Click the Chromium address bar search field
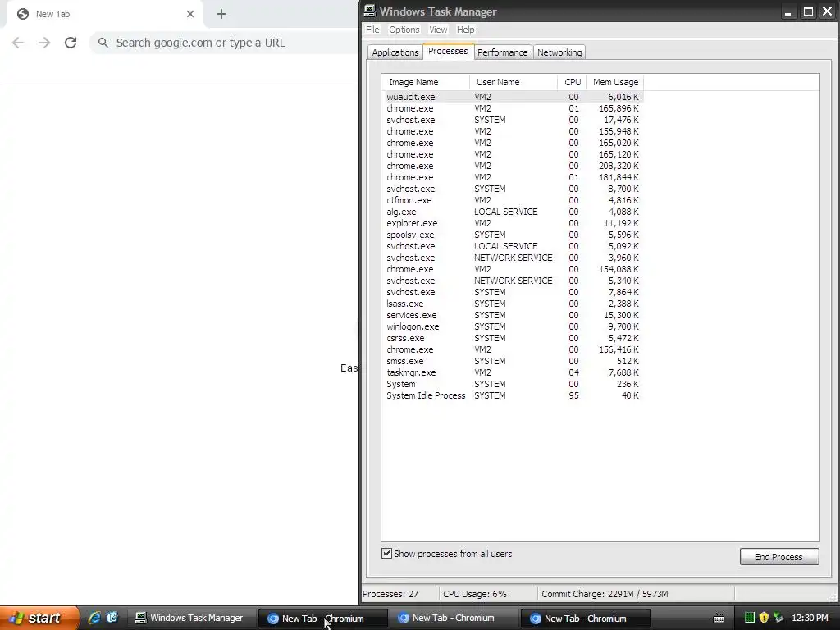The width and height of the screenshot is (840, 630). point(225,43)
